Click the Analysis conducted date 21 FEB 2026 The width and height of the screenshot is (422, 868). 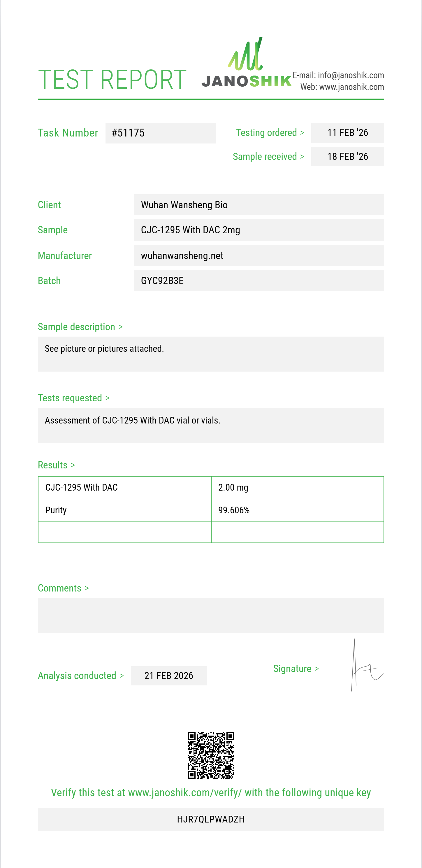tap(169, 675)
